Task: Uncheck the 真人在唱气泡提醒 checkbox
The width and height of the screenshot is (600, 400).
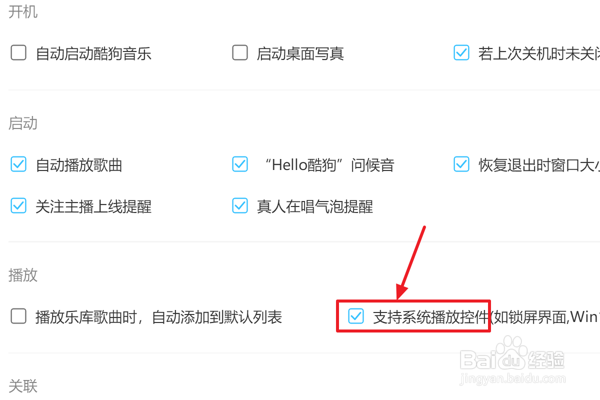Action: [x=240, y=206]
